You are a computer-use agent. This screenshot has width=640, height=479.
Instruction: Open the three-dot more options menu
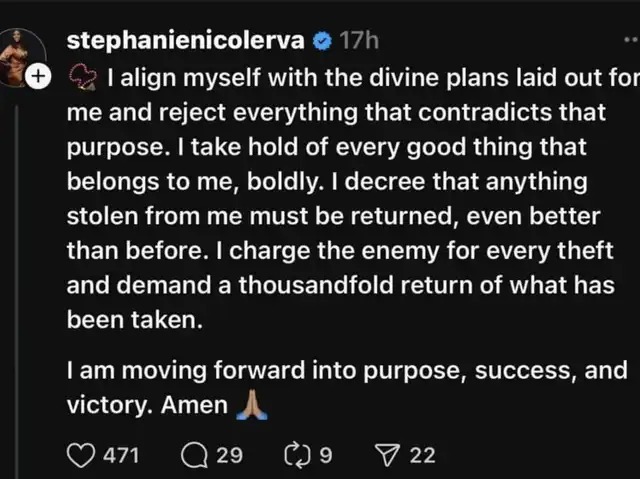coord(630,41)
